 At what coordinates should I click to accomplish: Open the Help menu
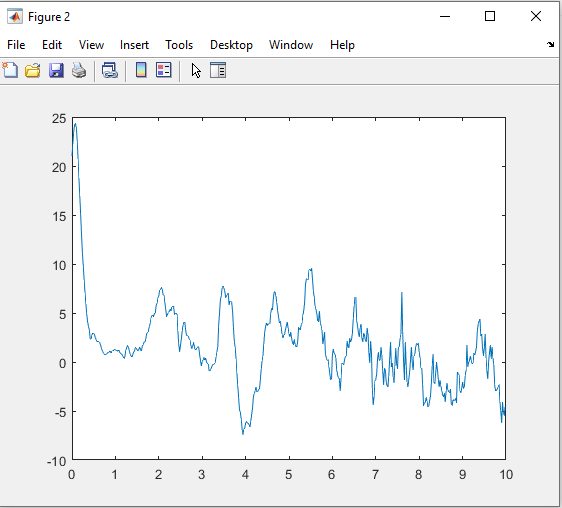click(342, 45)
